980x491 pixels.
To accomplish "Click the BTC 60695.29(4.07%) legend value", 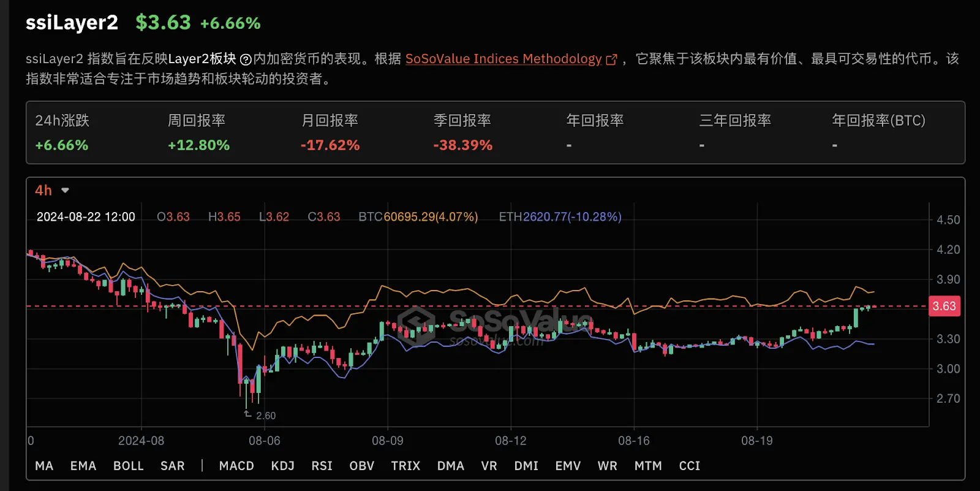I will (418, 217).
